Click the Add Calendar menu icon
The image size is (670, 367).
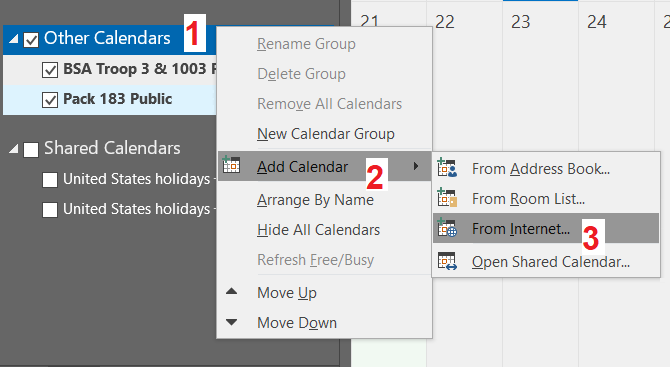pos(231,165)
